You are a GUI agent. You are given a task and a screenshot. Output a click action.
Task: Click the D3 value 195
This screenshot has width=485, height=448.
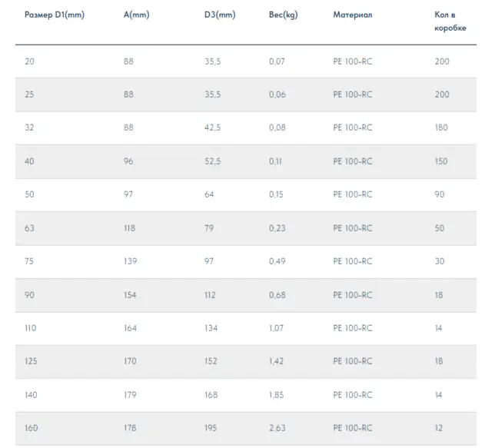[x=211, y=428]
